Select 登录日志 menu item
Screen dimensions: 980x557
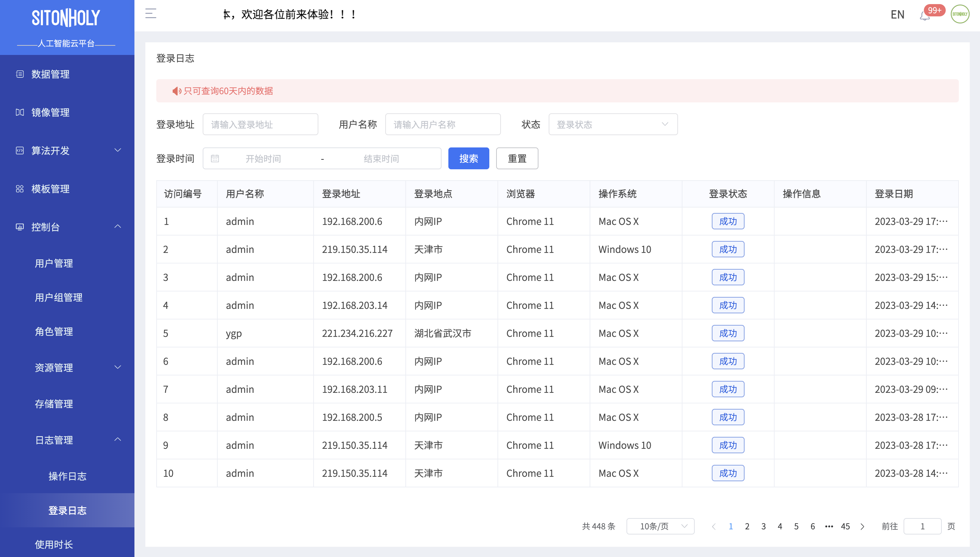click(x=67, y=510)
